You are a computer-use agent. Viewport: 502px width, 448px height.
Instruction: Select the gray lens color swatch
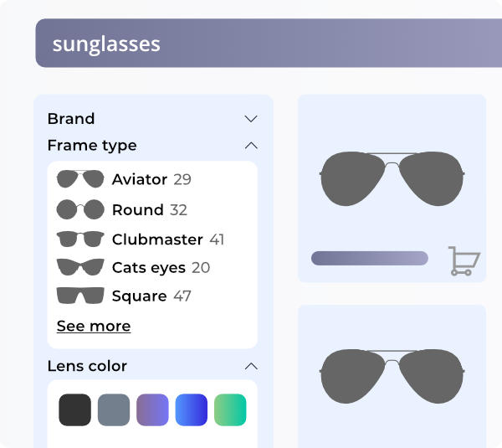pyautogui.click(x=114, y=409)
